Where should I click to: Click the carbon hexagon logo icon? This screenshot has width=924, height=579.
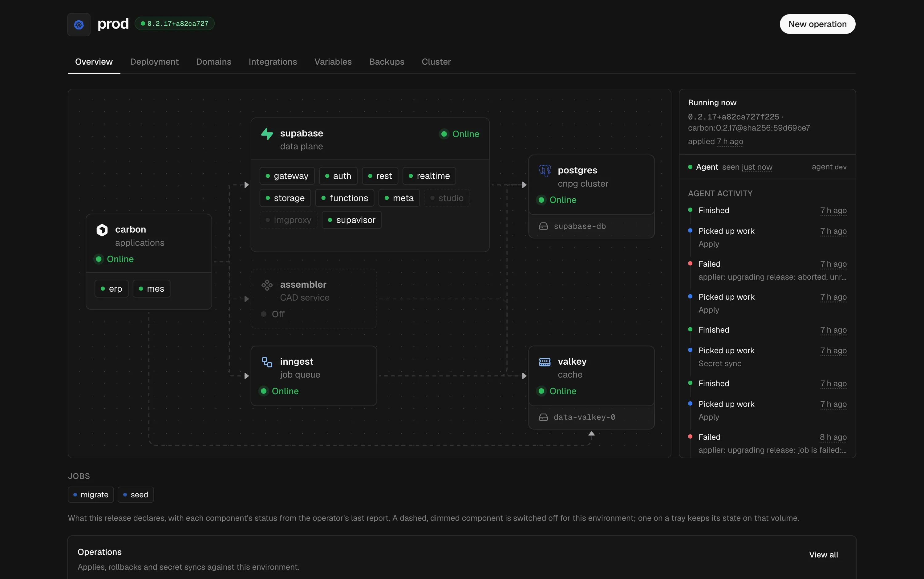[102, 230]
